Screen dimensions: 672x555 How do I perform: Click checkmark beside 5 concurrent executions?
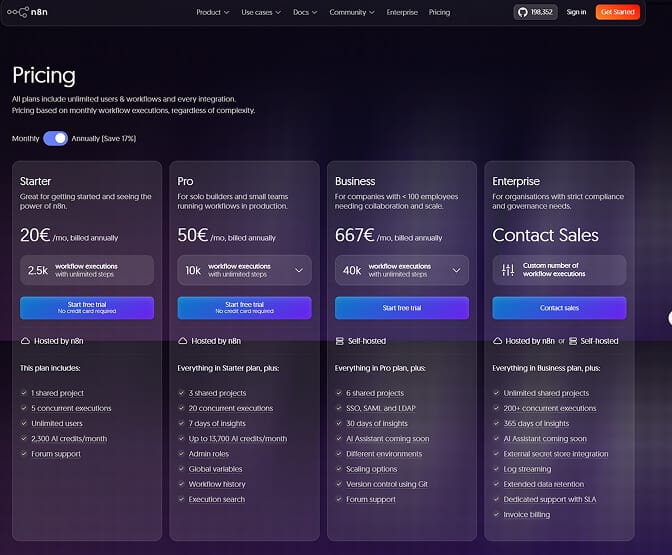(x=24, y=408)
